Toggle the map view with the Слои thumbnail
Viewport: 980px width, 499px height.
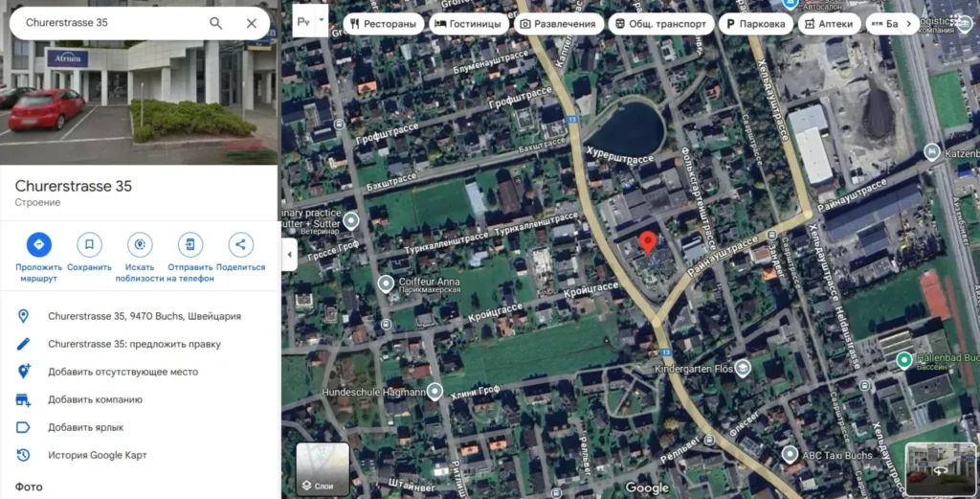[x=323, y=468]
